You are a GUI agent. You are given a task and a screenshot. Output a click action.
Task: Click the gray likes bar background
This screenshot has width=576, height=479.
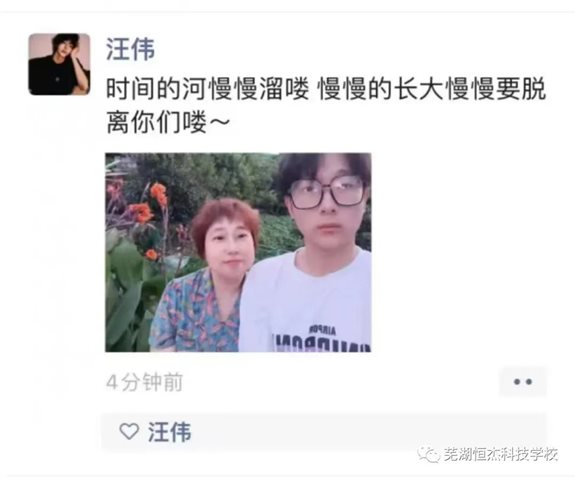(x=324, y=431)
